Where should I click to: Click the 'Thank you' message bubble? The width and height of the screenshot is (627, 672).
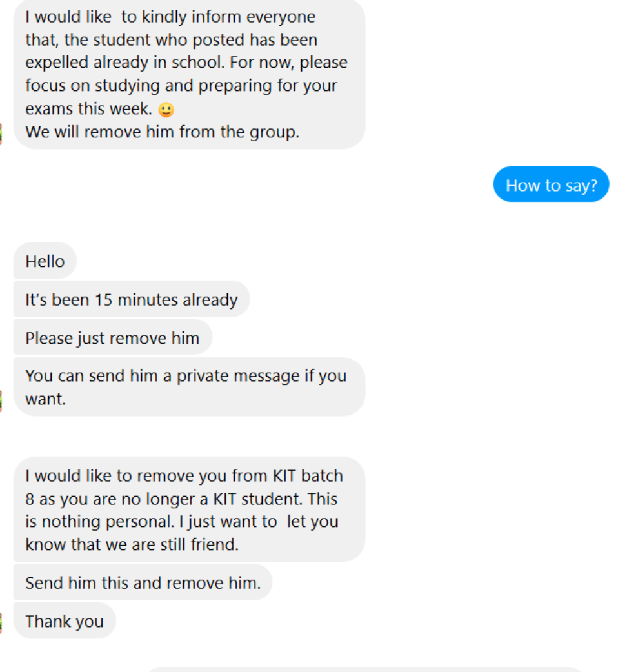pyautogui.click(x=65, y=620)
